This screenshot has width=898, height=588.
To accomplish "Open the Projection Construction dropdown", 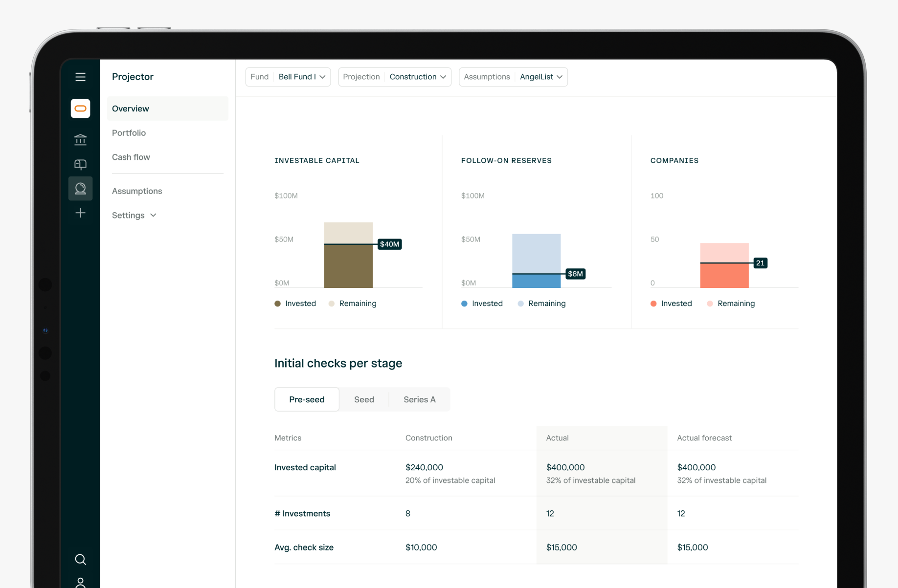I will pyautogui.click(x=395, y=77).
